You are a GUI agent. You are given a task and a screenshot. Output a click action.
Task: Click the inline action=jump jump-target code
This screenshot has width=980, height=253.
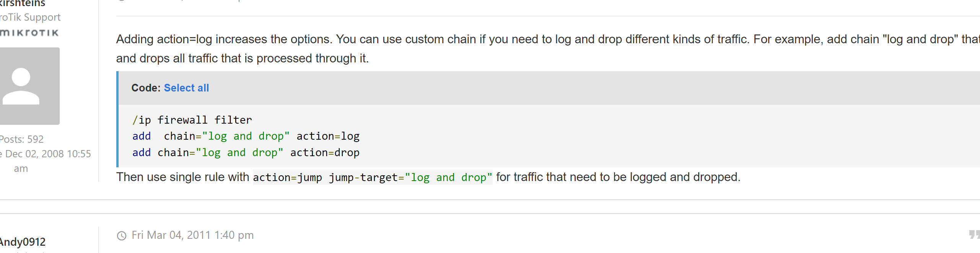(x=373, y=178)
